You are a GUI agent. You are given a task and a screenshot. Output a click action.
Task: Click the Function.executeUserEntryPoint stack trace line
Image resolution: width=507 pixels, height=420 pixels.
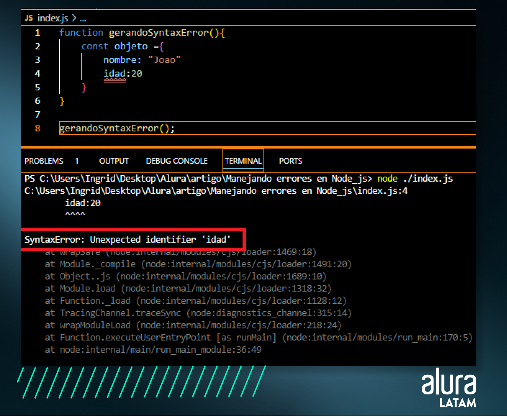[258, 338]
